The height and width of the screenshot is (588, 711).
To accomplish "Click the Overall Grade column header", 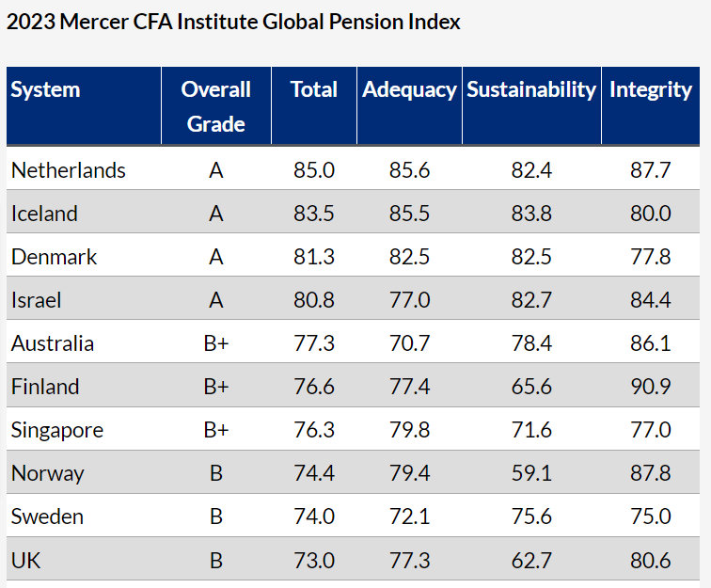I will 216,106.
